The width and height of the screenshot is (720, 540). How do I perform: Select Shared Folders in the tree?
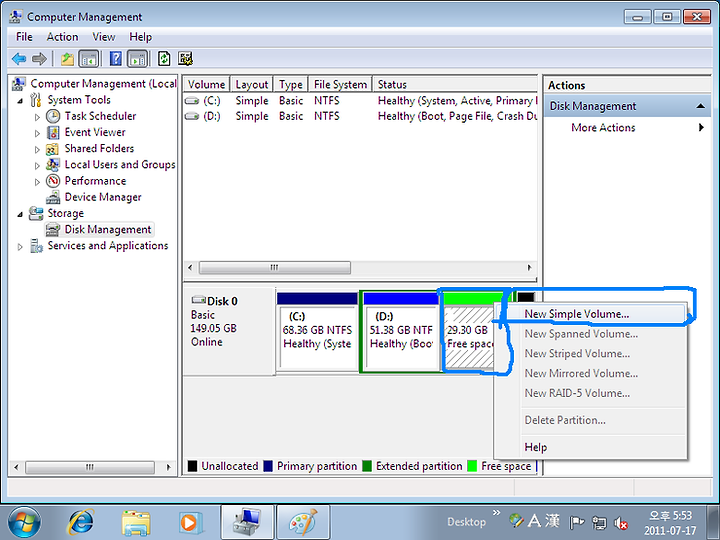pos(99,148)
